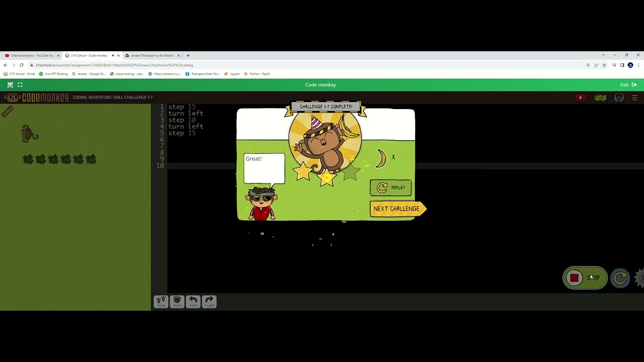Open alcaraz Google Search bookmark
This screenshot has height=362, width=644.
click(89, 74)
